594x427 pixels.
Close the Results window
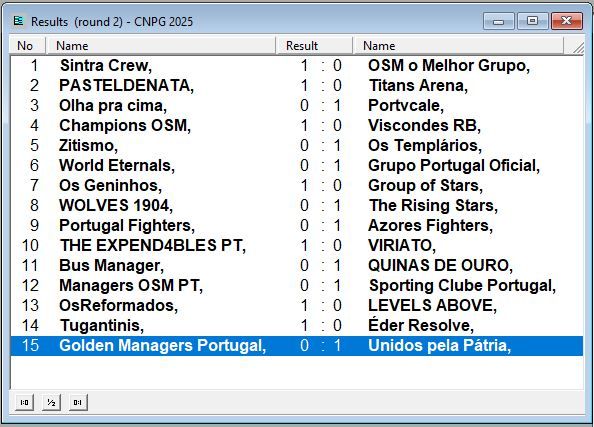pos(566,21)
